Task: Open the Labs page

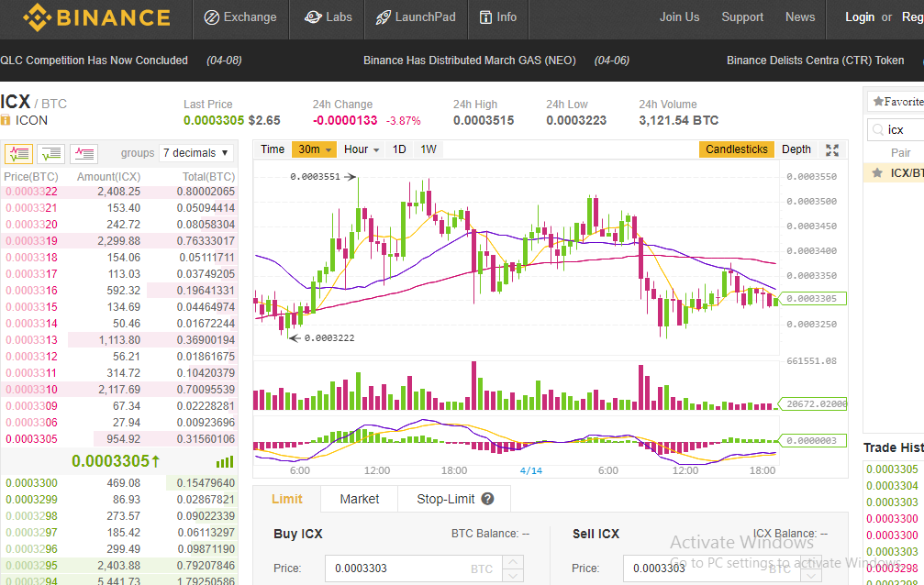Action: (328, 17)
